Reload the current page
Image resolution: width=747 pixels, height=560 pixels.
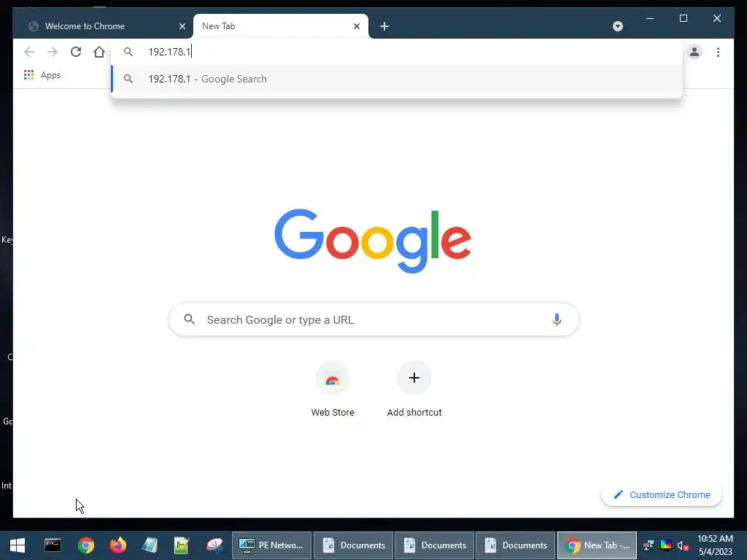coord(76,52)
